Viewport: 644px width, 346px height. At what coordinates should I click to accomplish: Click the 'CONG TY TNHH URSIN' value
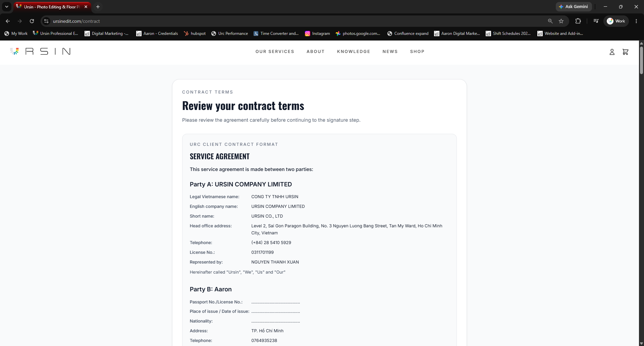point(275,197)
